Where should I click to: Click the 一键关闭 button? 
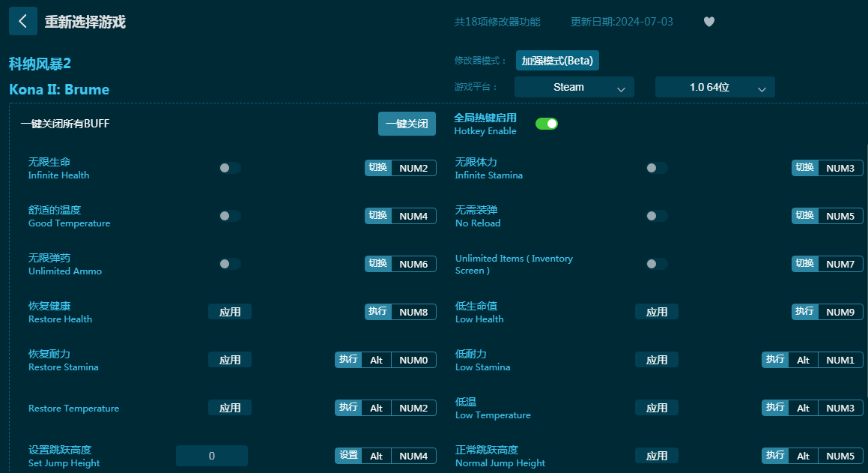tap(407, 124)
